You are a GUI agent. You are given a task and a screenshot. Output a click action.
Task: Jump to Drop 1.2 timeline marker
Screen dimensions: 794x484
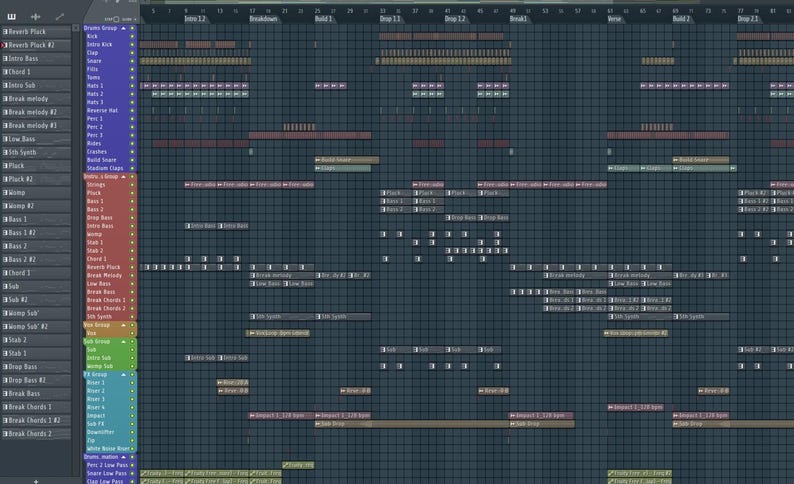(455, 19)
